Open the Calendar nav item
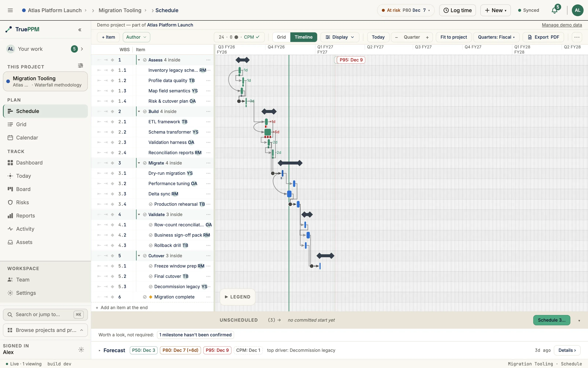Screen dimensions: 588x368 [45, 137]
